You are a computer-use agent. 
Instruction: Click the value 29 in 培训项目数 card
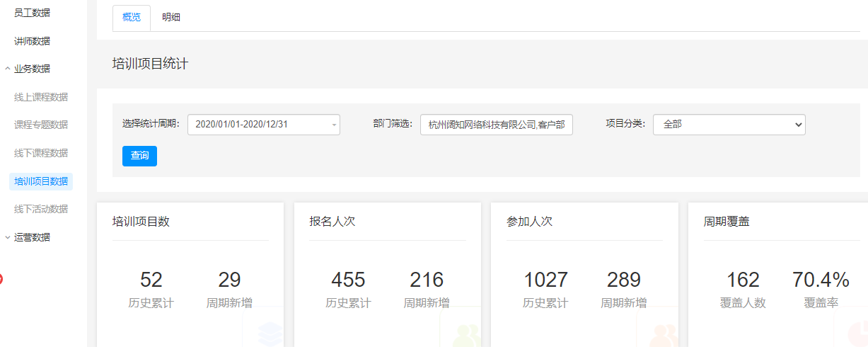click(x=229, y=280)
